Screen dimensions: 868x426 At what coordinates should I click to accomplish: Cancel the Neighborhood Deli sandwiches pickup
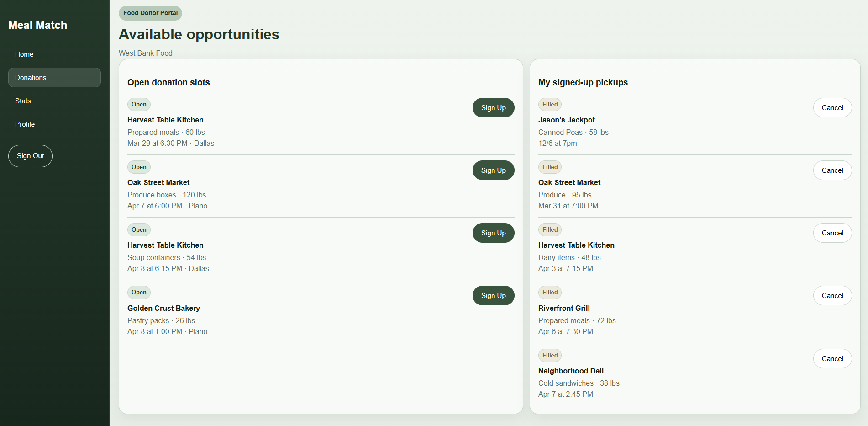pos(832,359)
